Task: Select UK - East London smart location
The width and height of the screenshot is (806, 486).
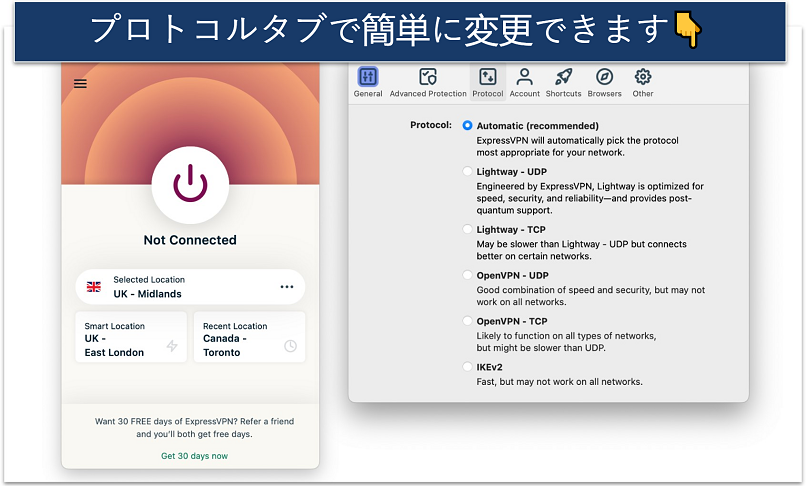Action: click(x=131, y=338)
